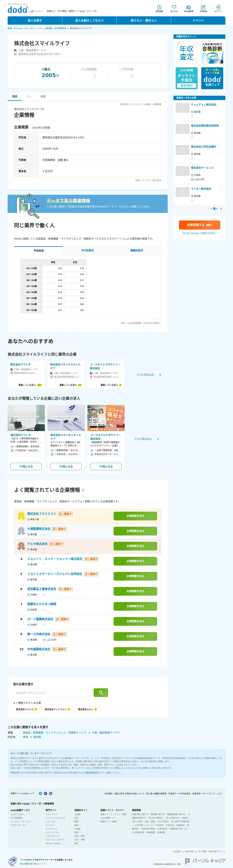Viewport: 233px width, 868px height.
Task: View company info for 武田薬品工業株式会社
Action: 135,591
